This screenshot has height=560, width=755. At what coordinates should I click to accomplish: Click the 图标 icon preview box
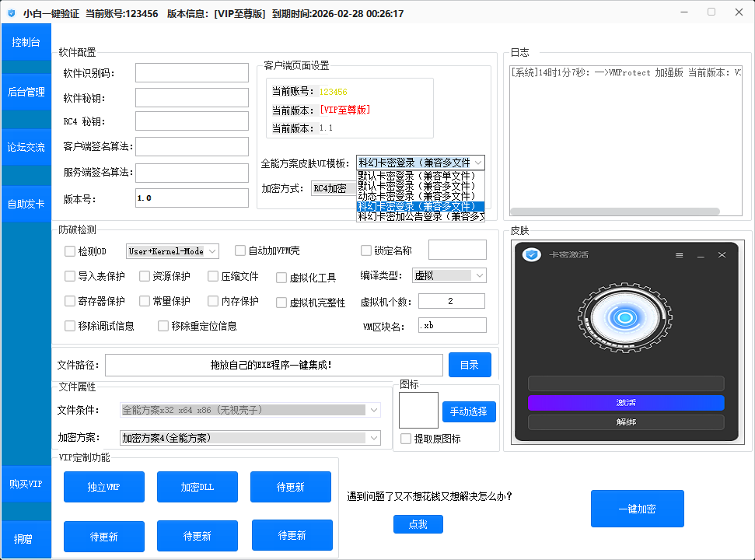point(418,410)
